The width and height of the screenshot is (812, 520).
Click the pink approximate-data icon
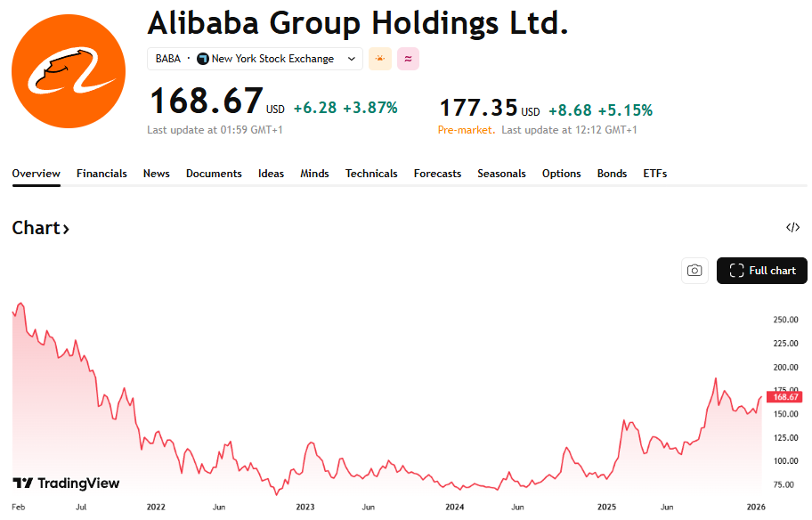click(x=408, y=59)
